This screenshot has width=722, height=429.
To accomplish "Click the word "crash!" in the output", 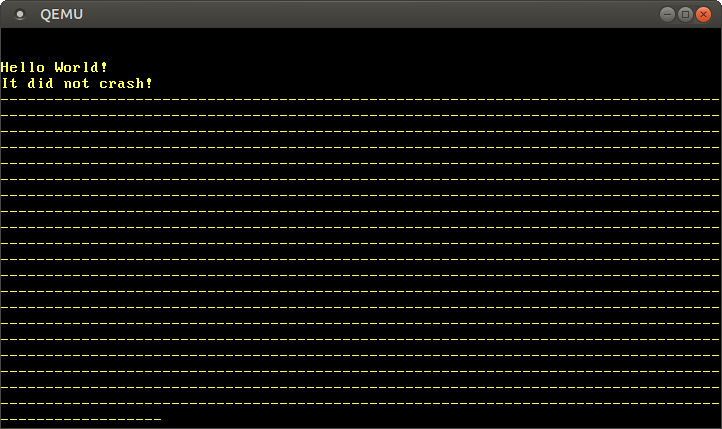I will click(x=126, y=83).
